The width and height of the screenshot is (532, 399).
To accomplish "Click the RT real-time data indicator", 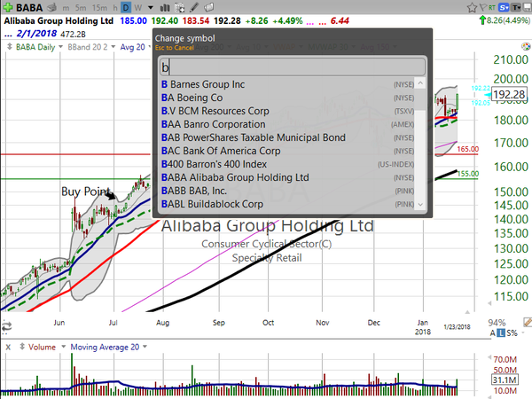I will coord(491,7).
